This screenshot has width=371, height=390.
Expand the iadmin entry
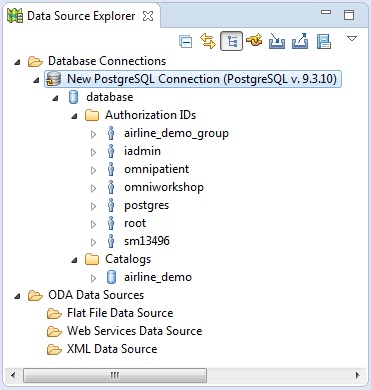pyautogui.click(x=94, y=152)
